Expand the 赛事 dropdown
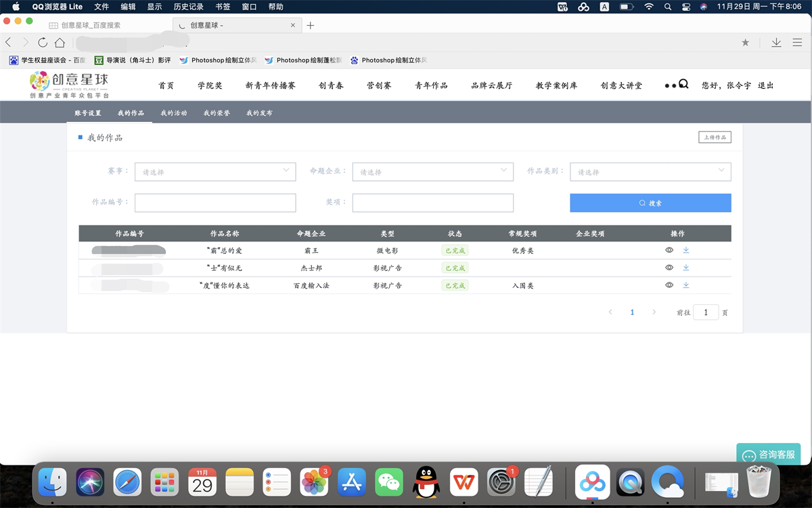This screenshot has width=812, height=508. 215,172
